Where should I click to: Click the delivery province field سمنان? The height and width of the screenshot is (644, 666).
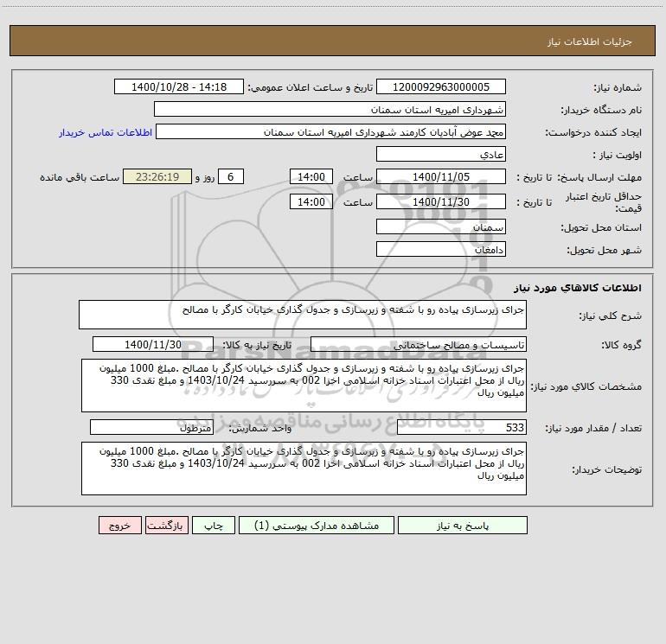(x=441, y=226)
